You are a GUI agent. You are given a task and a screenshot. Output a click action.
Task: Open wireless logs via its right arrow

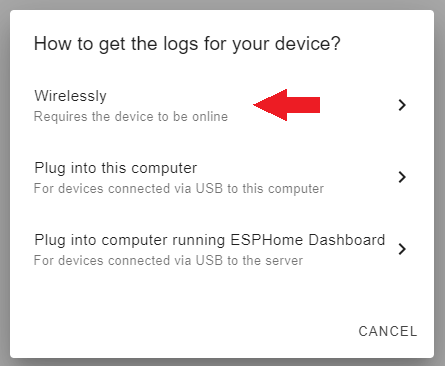402,105
